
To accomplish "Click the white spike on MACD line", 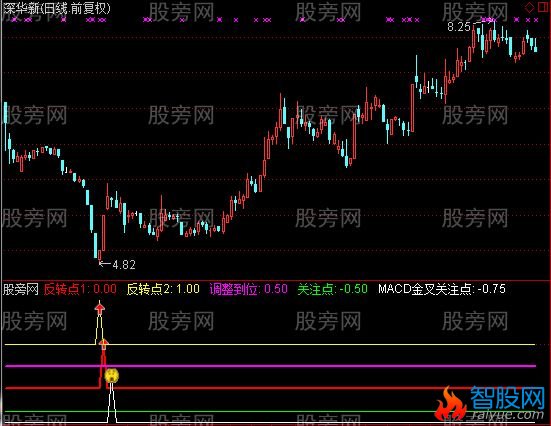I will tap(112, 402).
